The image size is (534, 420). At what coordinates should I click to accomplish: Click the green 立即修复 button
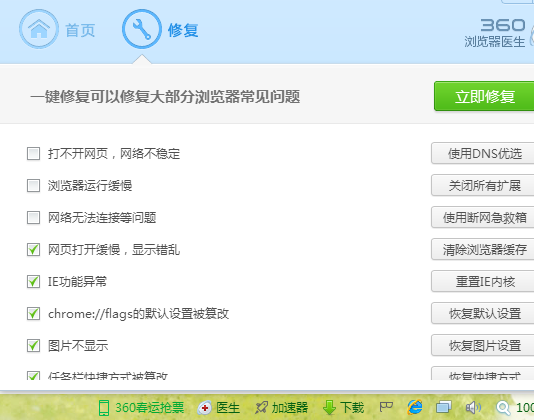485,96
